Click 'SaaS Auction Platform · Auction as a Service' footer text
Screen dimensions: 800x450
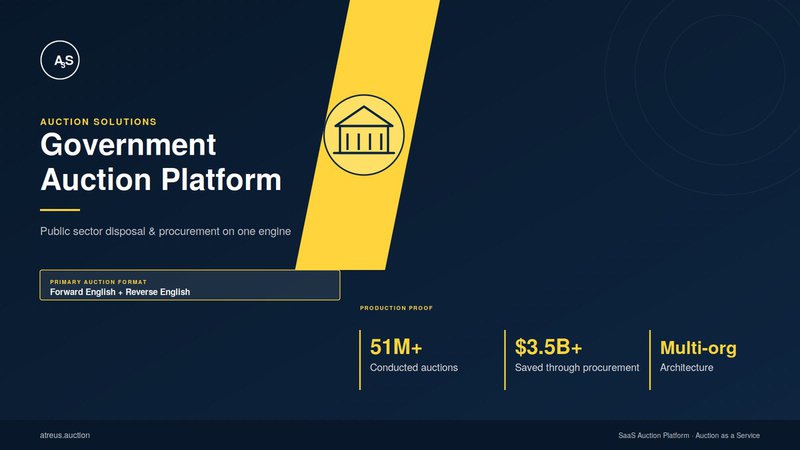[689, 435]
